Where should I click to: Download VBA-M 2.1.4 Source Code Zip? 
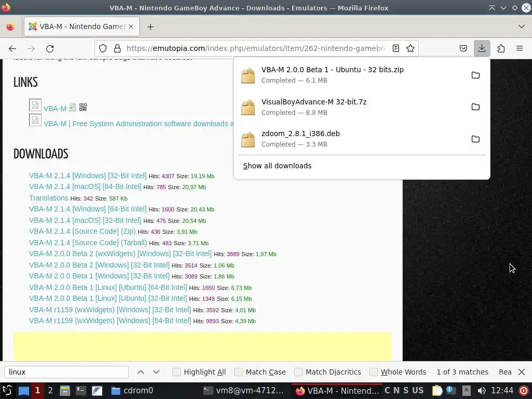click(82, 231)
